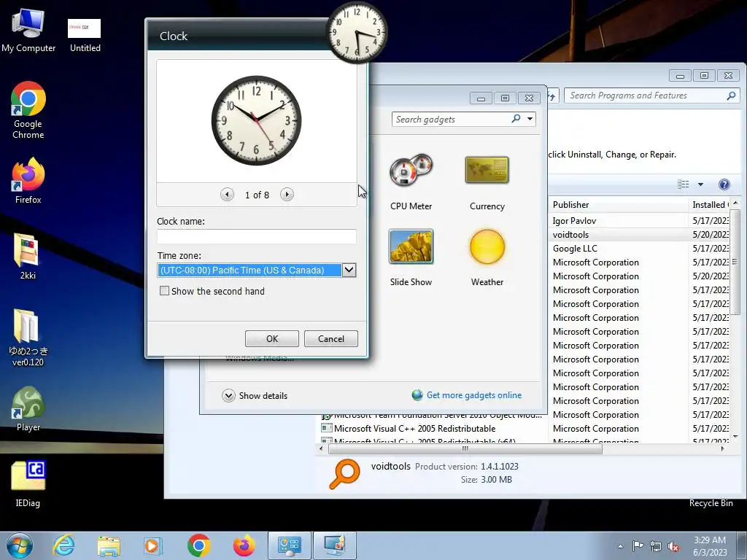Switch to gadgets gallery taskbar window
The width and height of the screenshot is (747, 560).
[334, 545]
